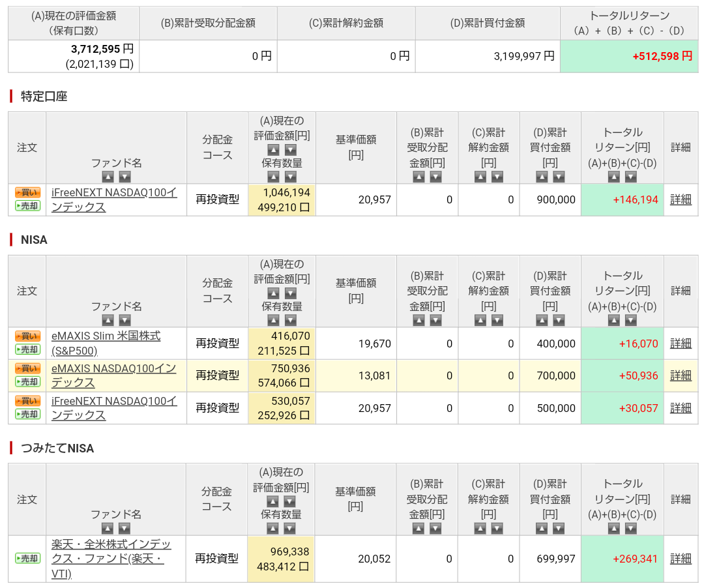
Task: Sort 特定口座 table by トータルリターン descending
Action: coord(631,177)
